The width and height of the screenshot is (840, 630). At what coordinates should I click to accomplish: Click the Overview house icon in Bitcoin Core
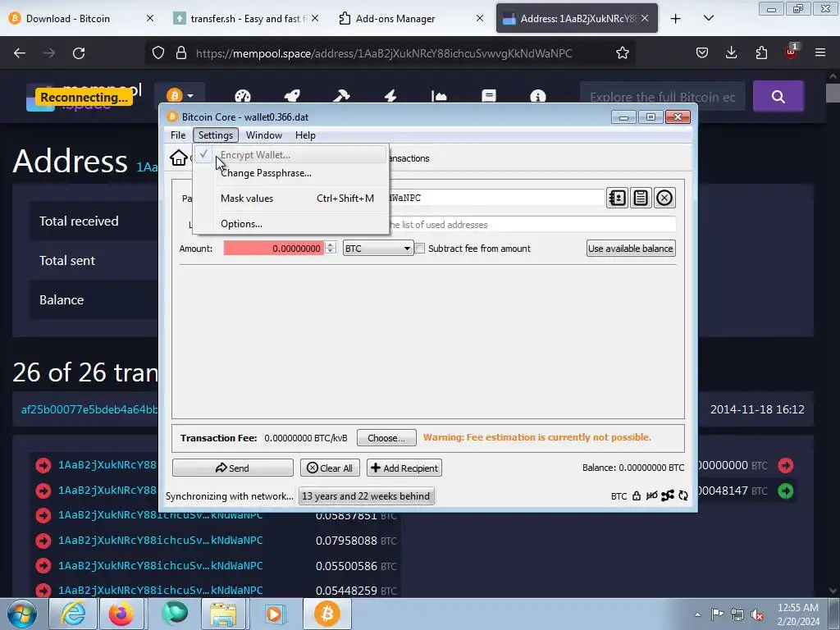[178, 158]
